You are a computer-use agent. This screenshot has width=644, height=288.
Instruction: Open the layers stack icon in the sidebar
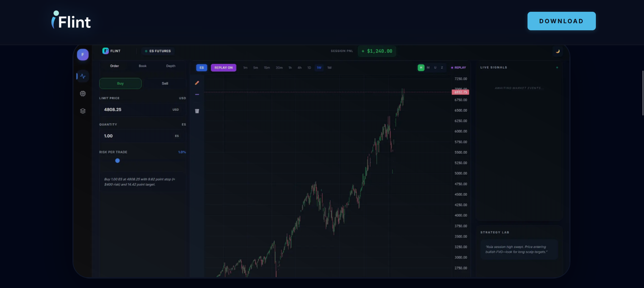[83, 111]
